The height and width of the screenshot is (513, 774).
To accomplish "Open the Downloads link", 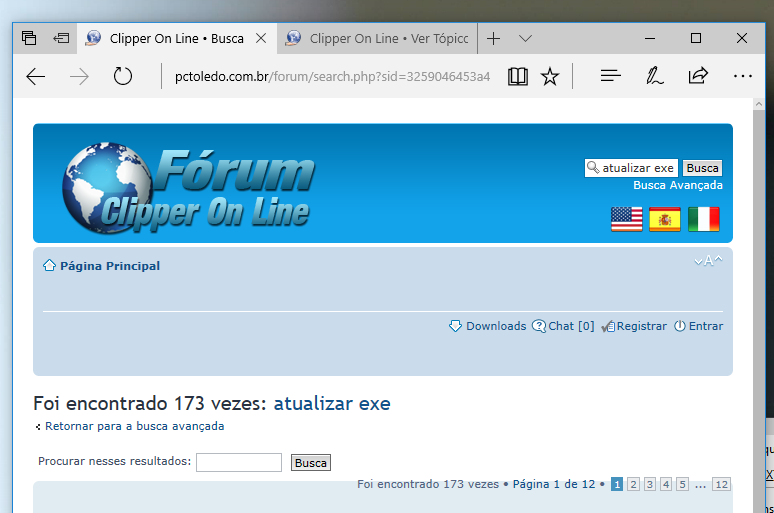I will [496, 326].
